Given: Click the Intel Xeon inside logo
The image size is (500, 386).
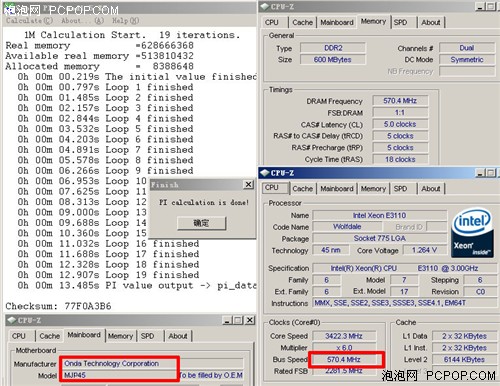Looking at the screenshot, I should (472, 233).
